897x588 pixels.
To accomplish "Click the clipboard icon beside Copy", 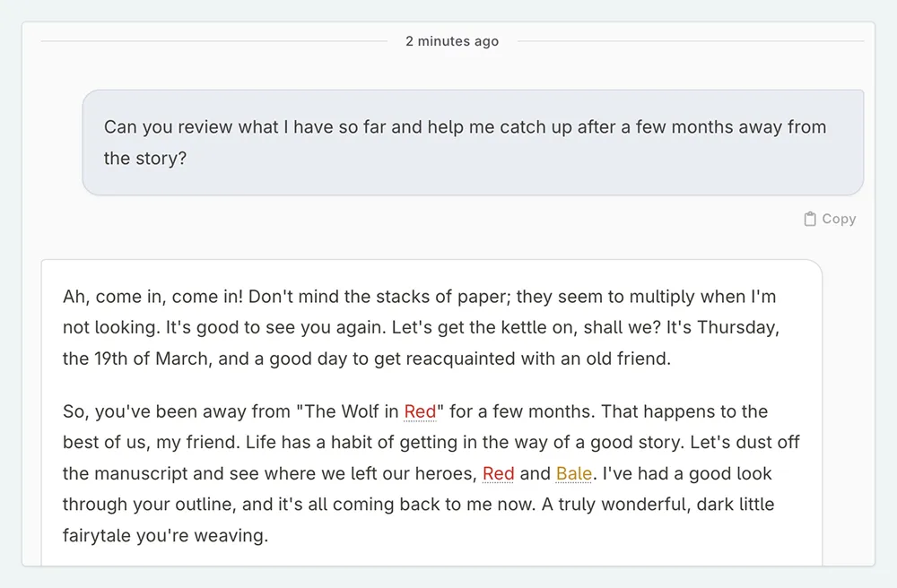I will [x=810, y=219].
